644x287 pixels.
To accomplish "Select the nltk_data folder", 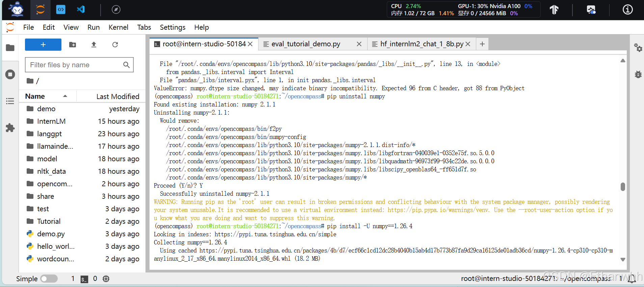I will [x=82, y=171].
